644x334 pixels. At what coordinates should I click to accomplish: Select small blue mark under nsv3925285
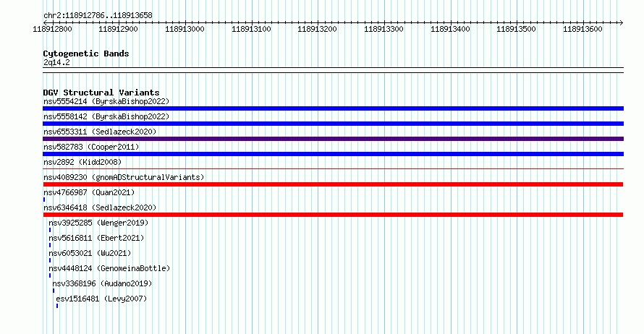point(50,230)
